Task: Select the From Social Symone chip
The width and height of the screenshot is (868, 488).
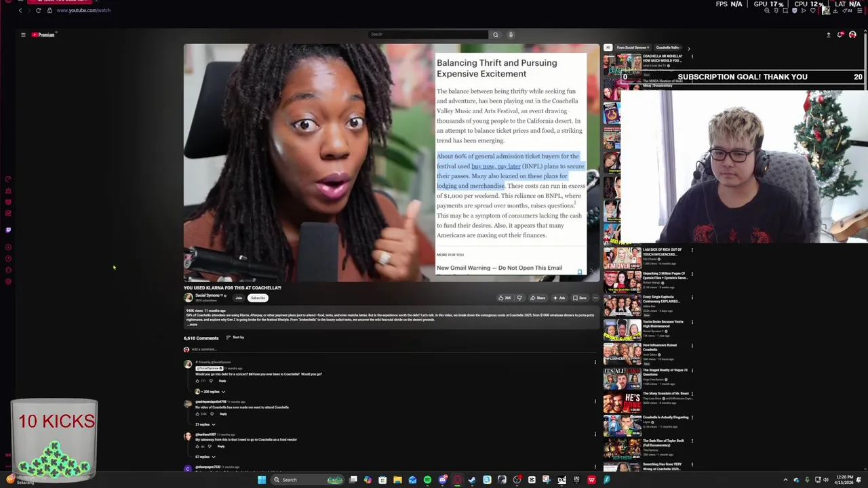Action: [x=632, y=48]
